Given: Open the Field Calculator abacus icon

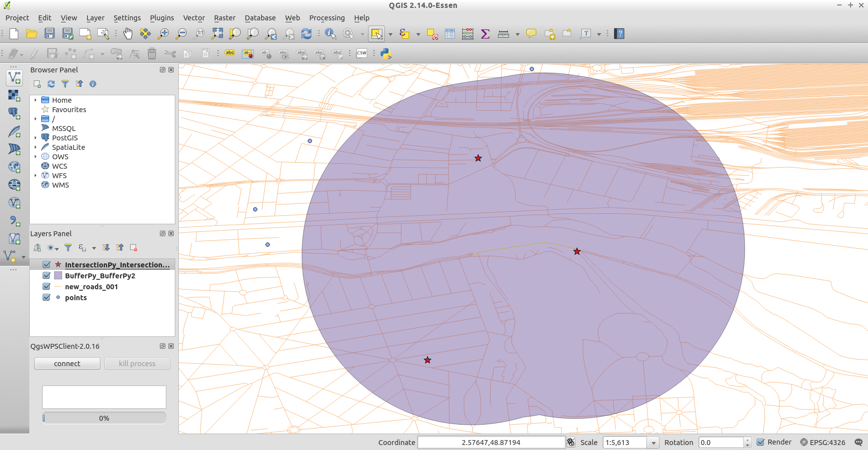Looking at the screenshot, I should coord(468,34).
